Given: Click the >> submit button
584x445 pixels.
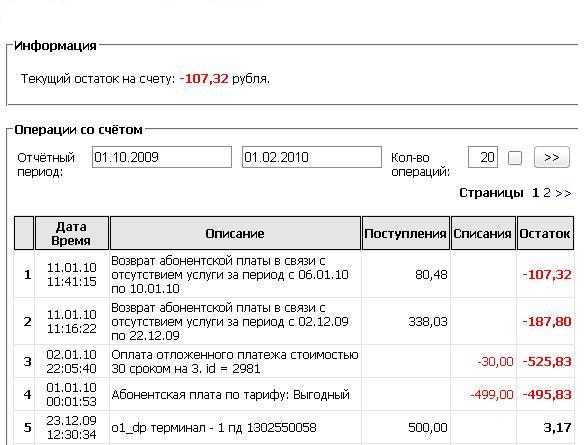Looking at the screenshot, I should point(552,157).
